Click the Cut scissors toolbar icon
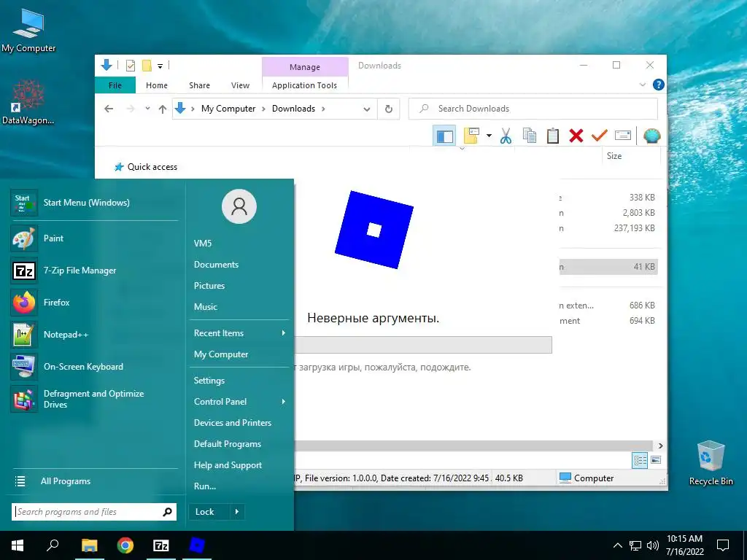Screen dimensions: 747x560 coord(506,136)
